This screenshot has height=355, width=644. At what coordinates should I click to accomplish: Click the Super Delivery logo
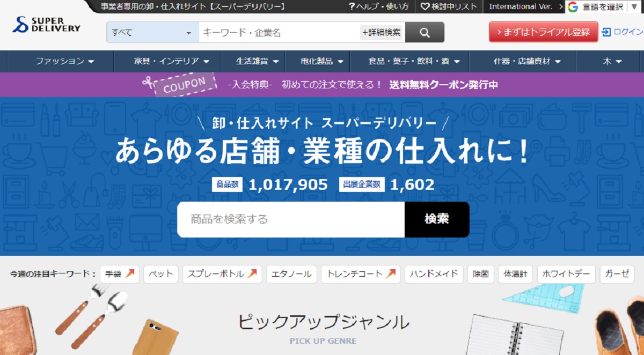pyautogui.click(x=47, y=25)
